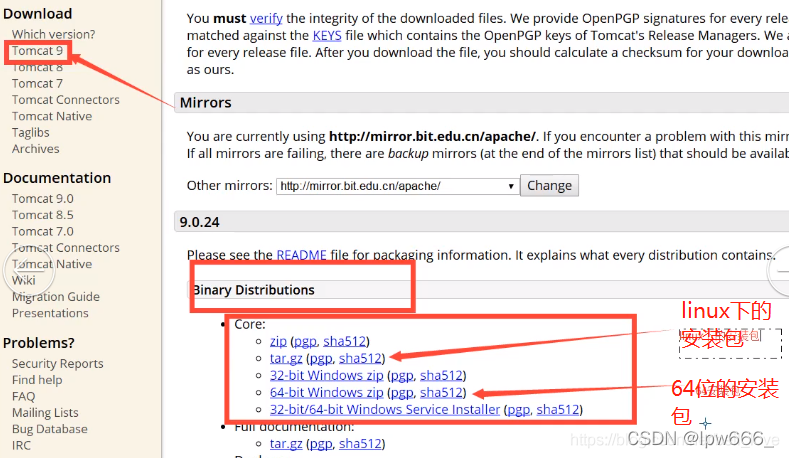Open the Migration Guide link
The height and width of the screenshot is (458, 789).
[56, 297]
